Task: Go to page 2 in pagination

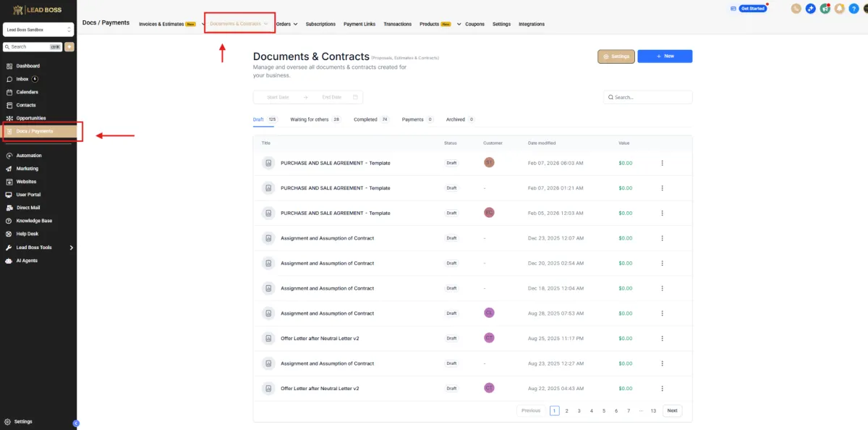Action: click(566, 410)
